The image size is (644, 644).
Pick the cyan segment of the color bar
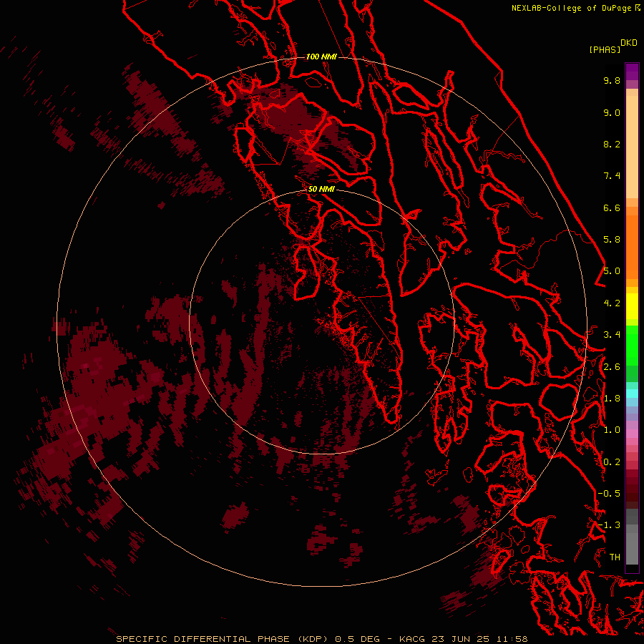click(x=632, y=394)
